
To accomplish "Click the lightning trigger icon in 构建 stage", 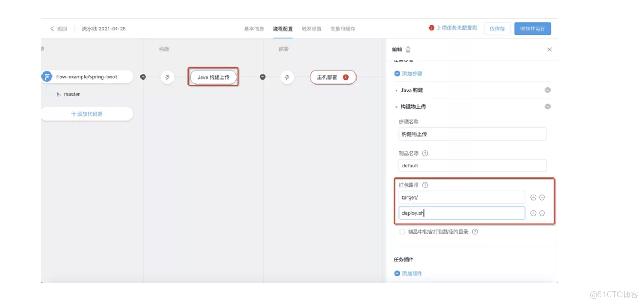I will [167, 77].
